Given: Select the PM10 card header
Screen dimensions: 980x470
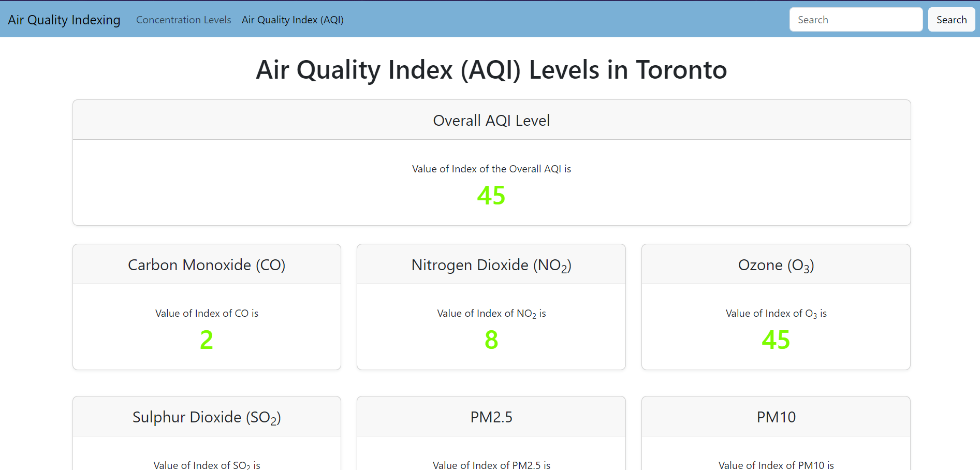Looking at the screenshot, I should (776, 417).
